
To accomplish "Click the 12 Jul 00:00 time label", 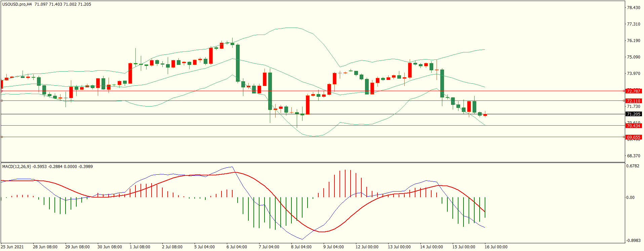I will [x=367, y=247].
